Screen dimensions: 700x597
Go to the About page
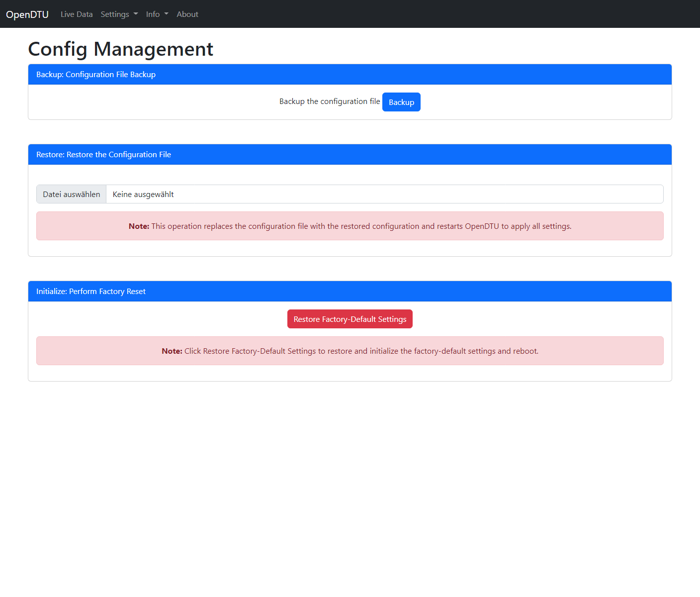click(x=187, y=14)
